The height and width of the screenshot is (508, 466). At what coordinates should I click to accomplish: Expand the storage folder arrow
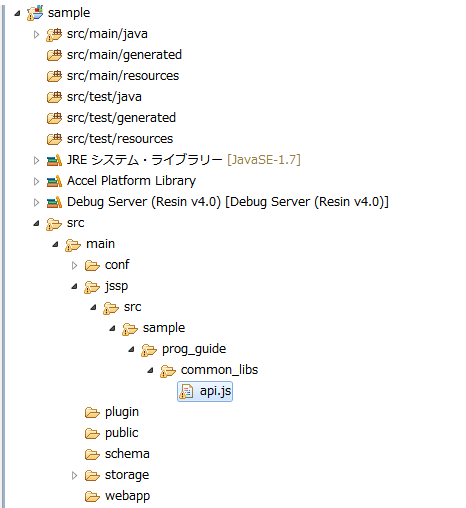pos(75,475)
